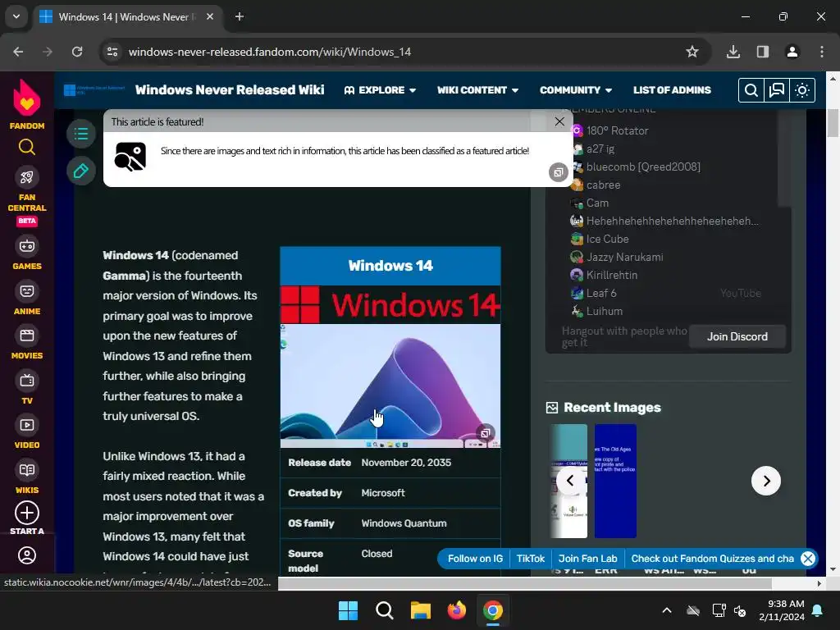The width and height of the screenshot is (840, 630).
Task: Show hidden system tray icons
Action: click(x=667, y=610)
